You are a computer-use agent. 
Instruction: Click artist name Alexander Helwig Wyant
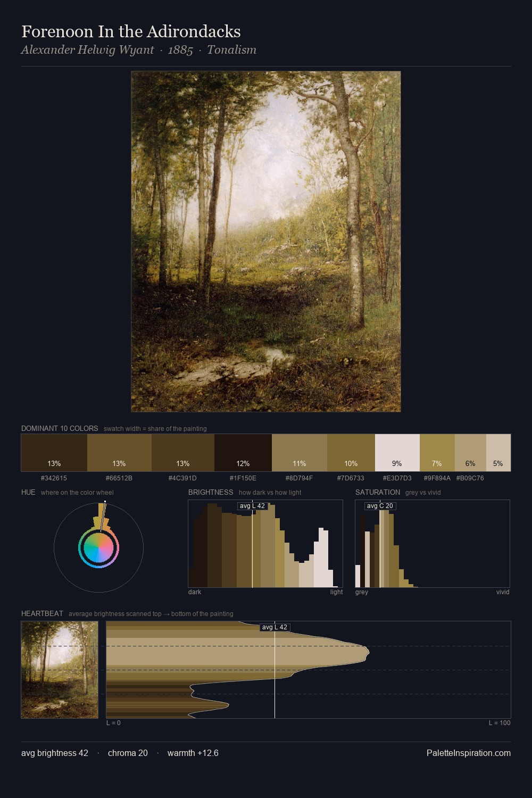[88, 50]
